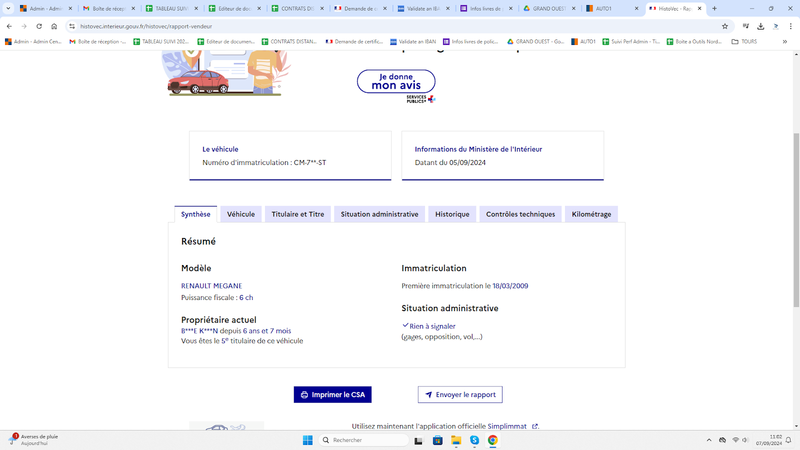Image resolution: width=800 pixels, height=450 pixels.
Task: Reload the page with the refresh icon
Action: click(39, 26)
